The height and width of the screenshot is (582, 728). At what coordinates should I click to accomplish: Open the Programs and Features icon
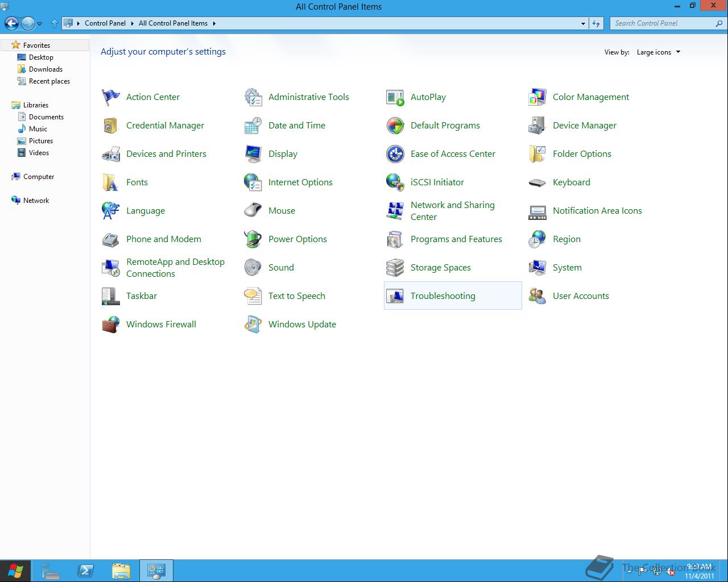pos(395,239)
